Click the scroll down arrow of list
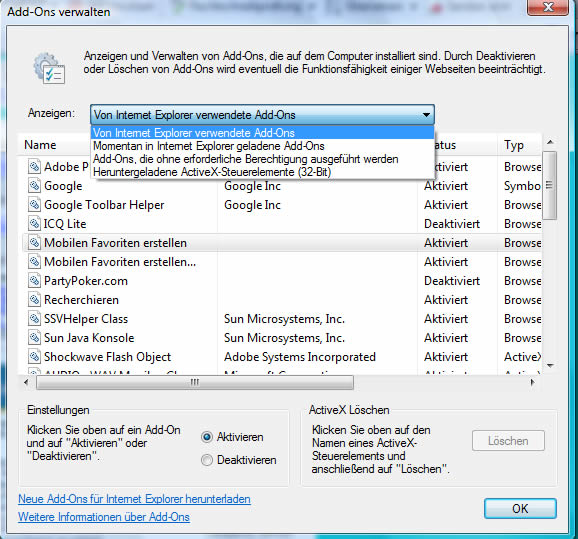Screen dimensions: 578x539 pyautogui.click(x=550, y=365)
